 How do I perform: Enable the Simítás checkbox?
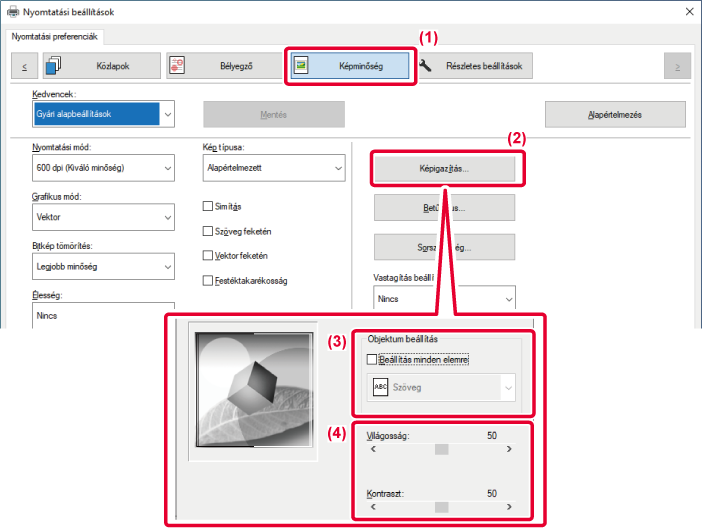(x=208, y=206)
